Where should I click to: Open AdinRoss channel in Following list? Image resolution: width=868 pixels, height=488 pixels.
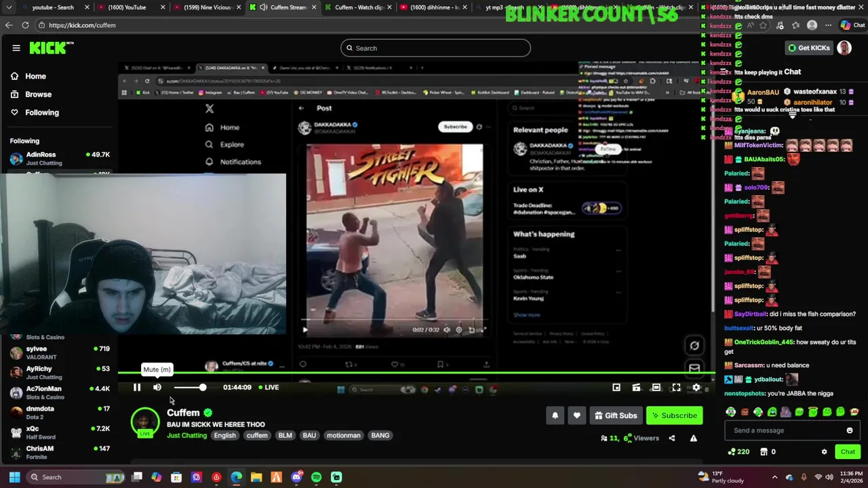pyautogui.click(x=60, y=159)
